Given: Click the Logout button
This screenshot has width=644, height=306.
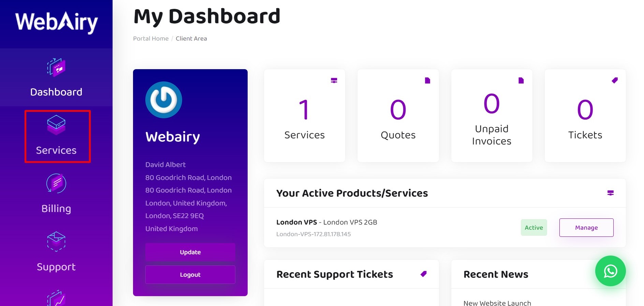Looking at the screenshot, I should (x=190, y=275).
